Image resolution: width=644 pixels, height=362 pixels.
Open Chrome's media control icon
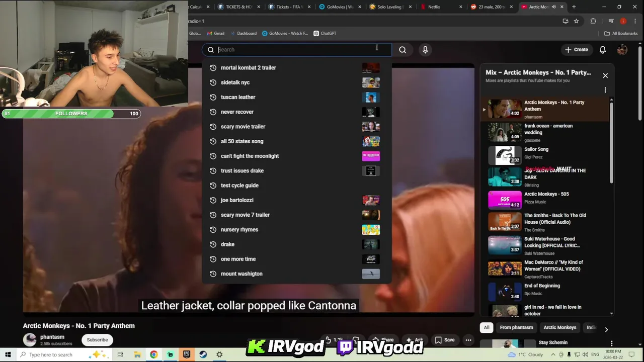[x=611, y=21]
